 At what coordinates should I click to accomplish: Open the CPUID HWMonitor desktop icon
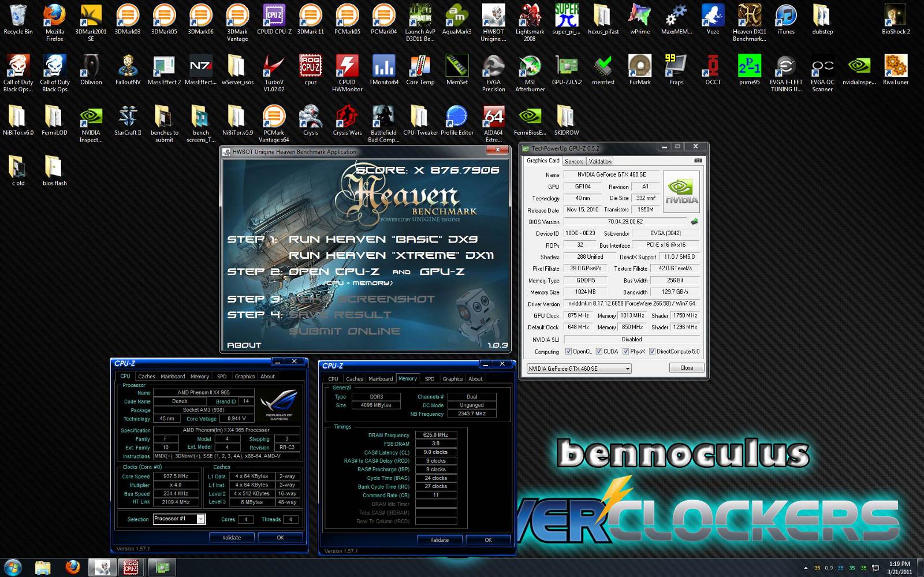point(347,73)
